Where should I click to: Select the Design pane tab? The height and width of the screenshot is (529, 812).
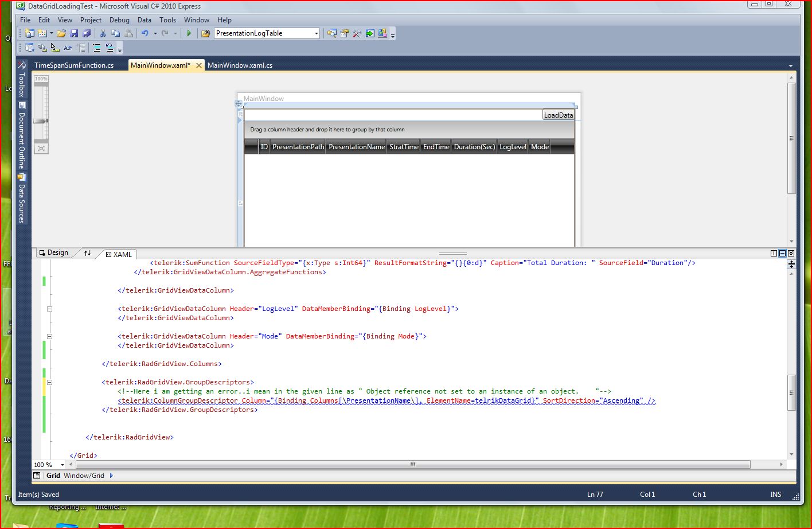point(53,252)
